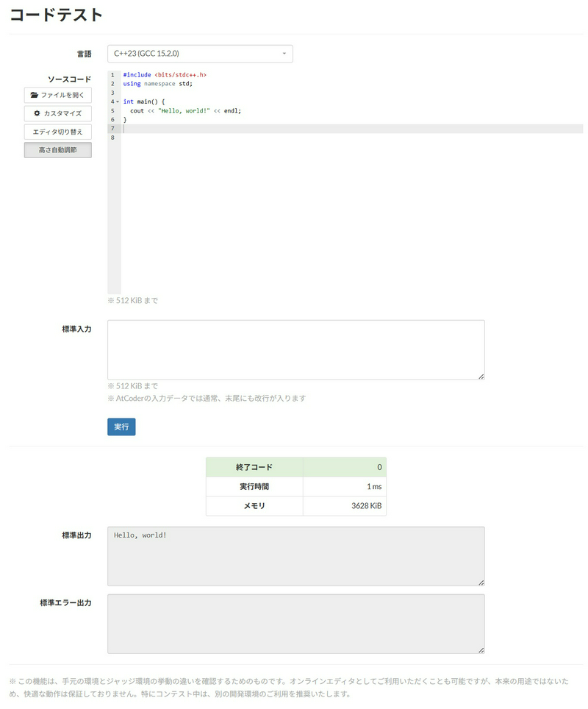Click inside the 標準出力 output showing Hello, world!
588x709 pixels.
(x=295, y=555)
